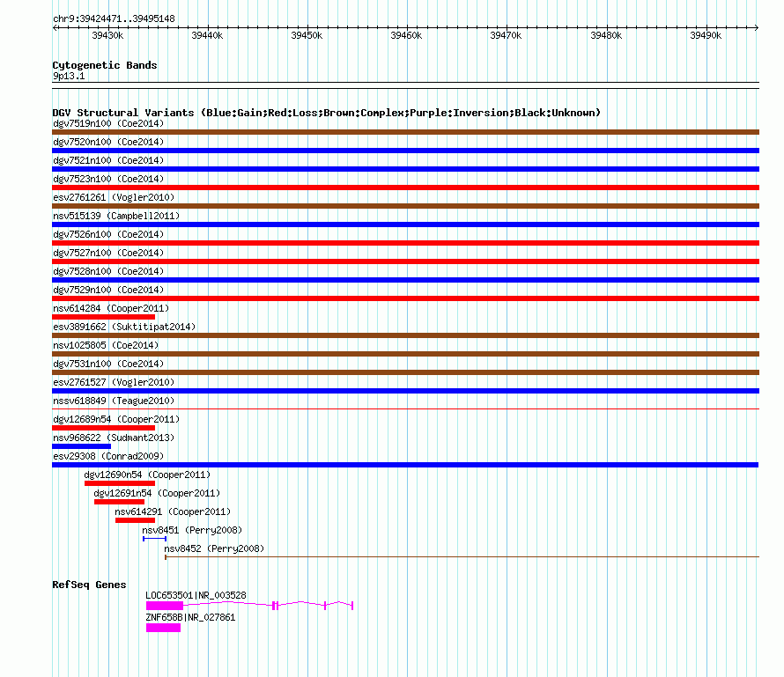Open variant dgv7521n100 (Coe2014)
The width and height of the screenshot is (784, 677).
coord(108,160)
